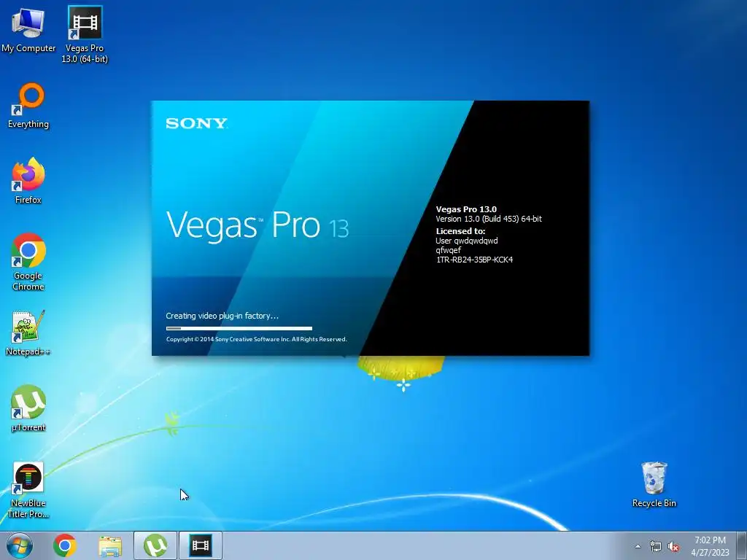Click the Copyright 2014 Sony Creative Software line
The height and width of the screenshot is (560, 747).
256,339
